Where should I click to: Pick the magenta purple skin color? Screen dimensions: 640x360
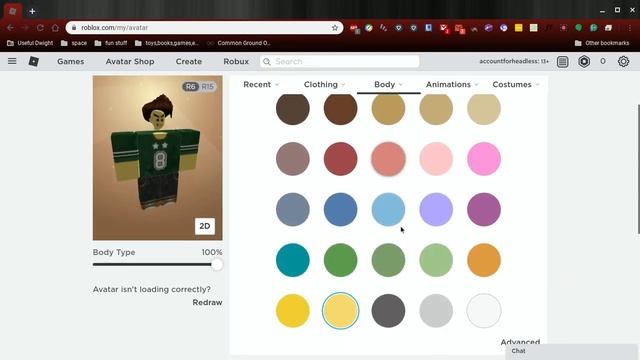(x=484, y=209)
